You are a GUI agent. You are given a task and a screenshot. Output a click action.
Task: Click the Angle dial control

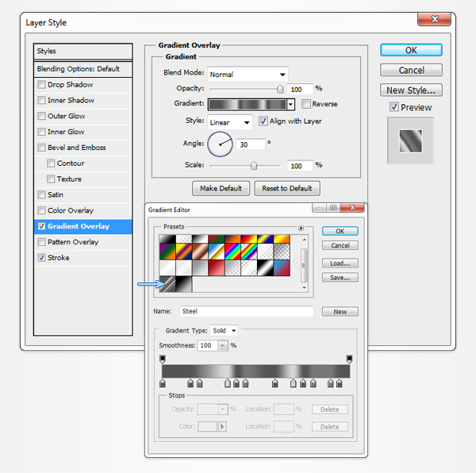pyautogui.click(x=220, y=144)
